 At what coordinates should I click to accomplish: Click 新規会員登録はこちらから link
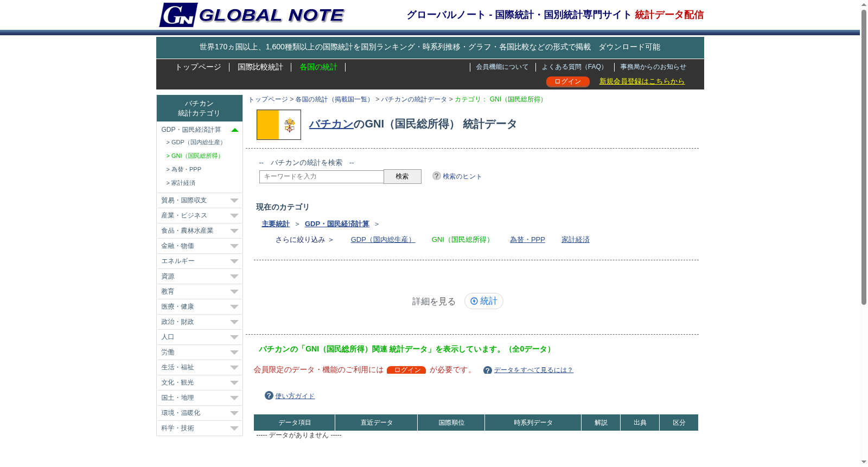[642, 81]
